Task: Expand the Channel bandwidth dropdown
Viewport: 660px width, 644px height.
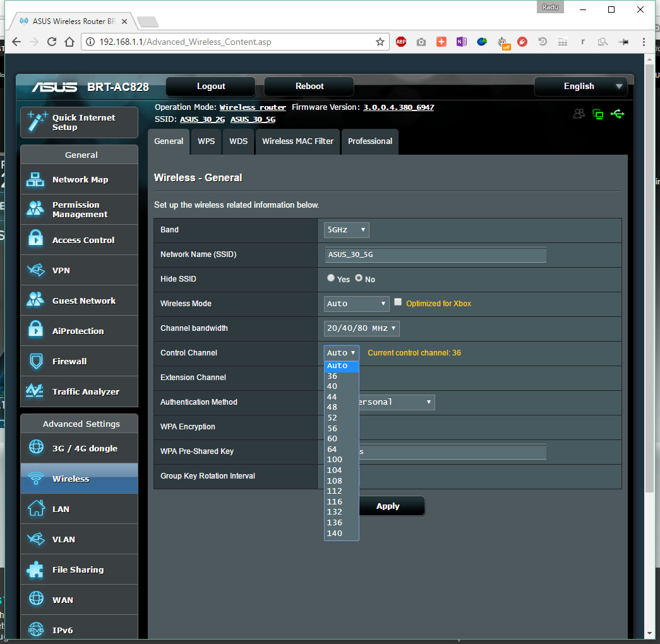Action: [361, 328]
